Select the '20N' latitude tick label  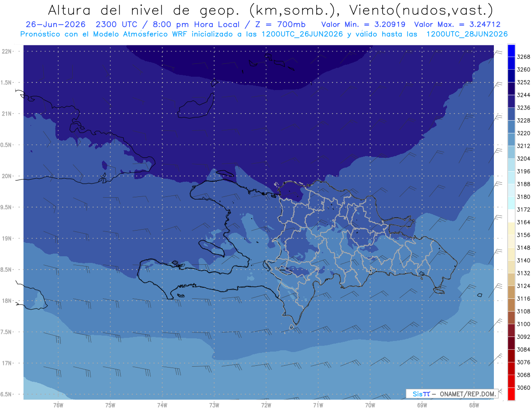[6, 176]
